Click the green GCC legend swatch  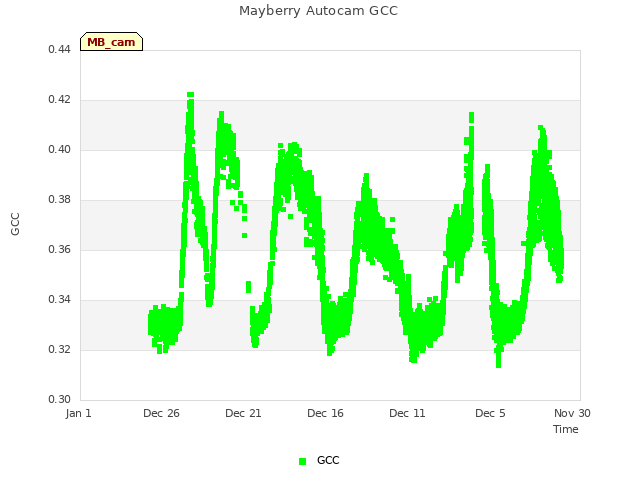(302, 461)
